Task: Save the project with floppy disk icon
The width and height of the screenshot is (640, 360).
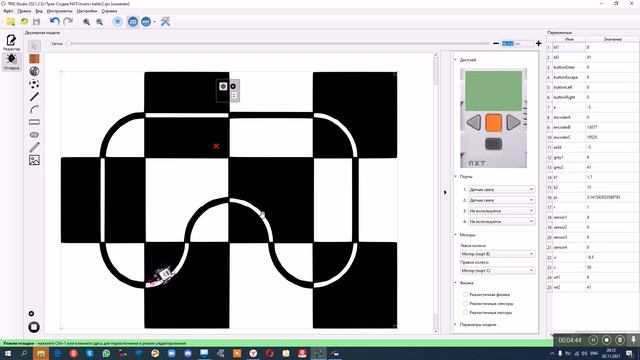Action: tap(37, 22)
